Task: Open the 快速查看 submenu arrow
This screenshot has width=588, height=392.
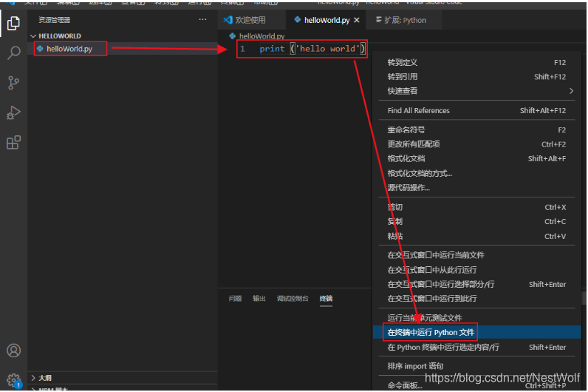Action: (571, 91)
